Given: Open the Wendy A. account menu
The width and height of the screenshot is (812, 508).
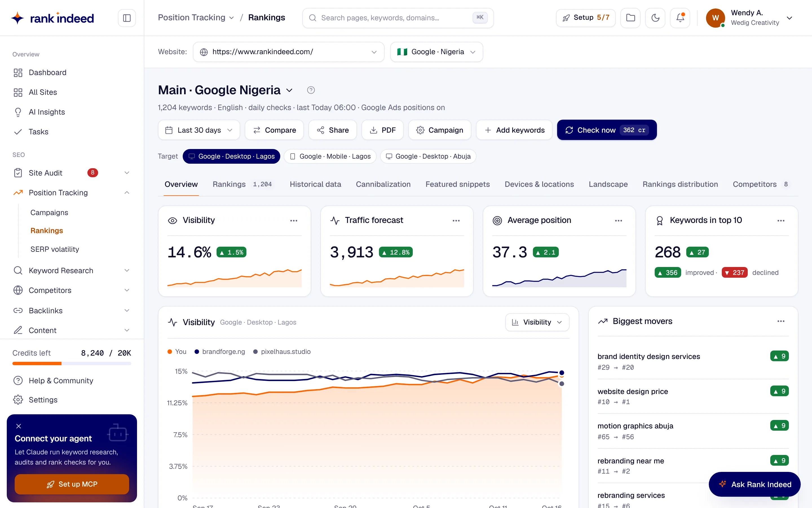Looking at the screenshot, I should pos(749,18).
